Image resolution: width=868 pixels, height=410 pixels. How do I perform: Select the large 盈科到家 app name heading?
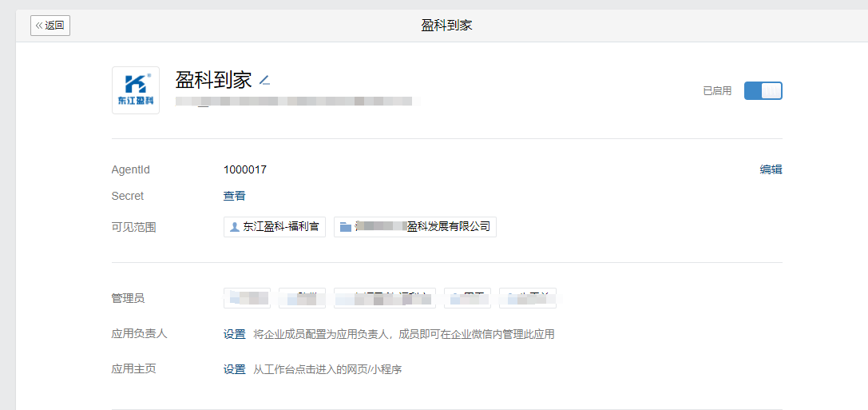[x=214, y=81]
